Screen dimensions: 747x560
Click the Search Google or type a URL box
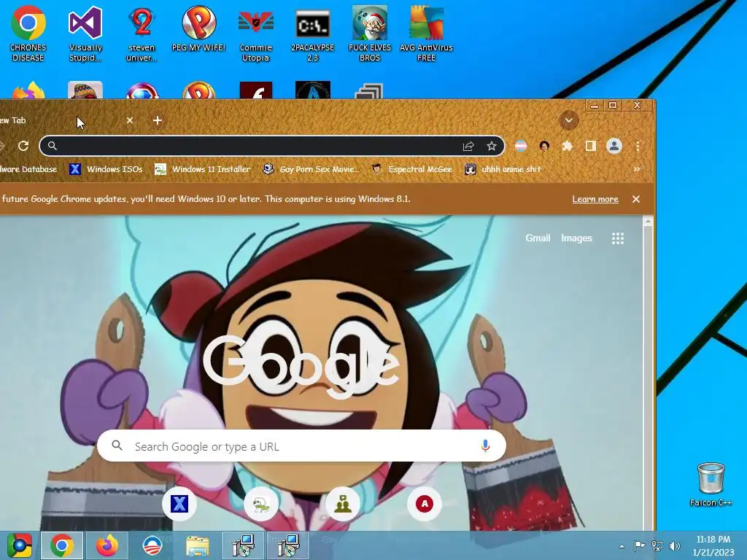(x=301, y=446)
